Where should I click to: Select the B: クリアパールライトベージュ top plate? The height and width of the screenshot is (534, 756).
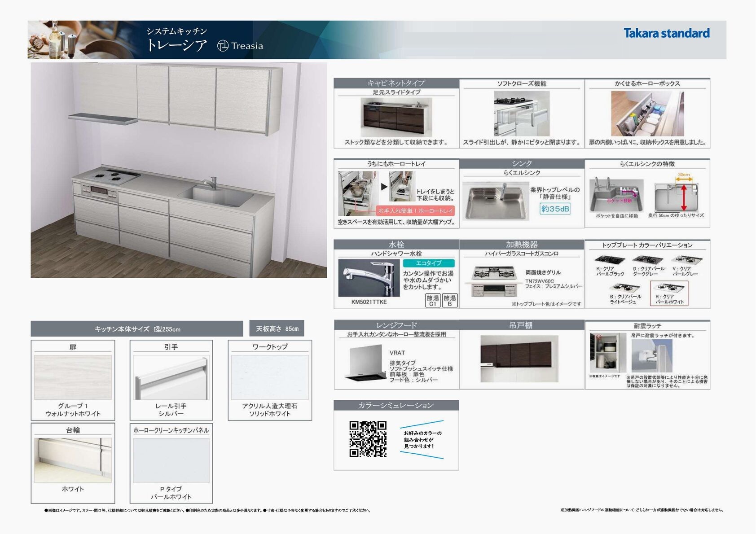(x=624, y=294)
